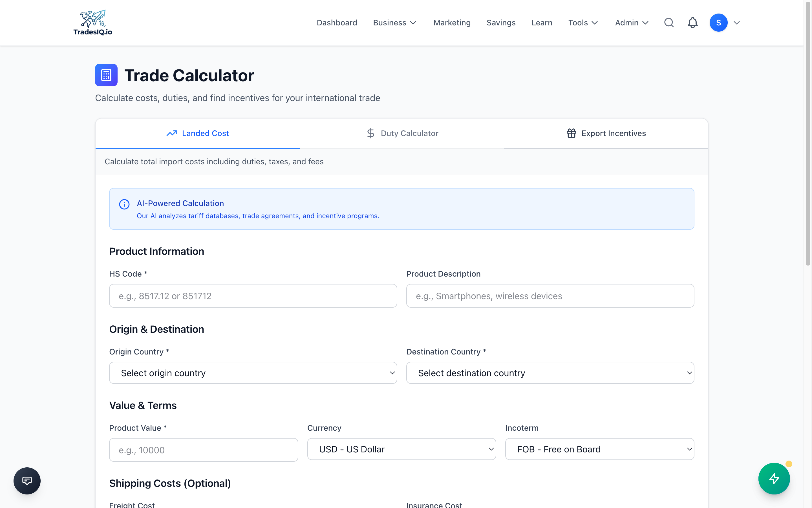Click the TradesIQ.io logo

pyautogui.click(x=92, y=23)
